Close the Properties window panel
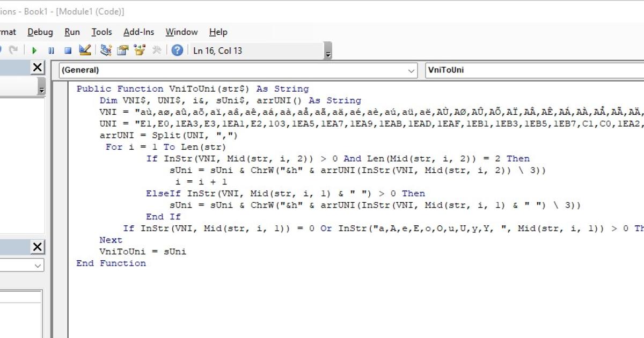This screenshot has width=644, height=338. (36, 247)
